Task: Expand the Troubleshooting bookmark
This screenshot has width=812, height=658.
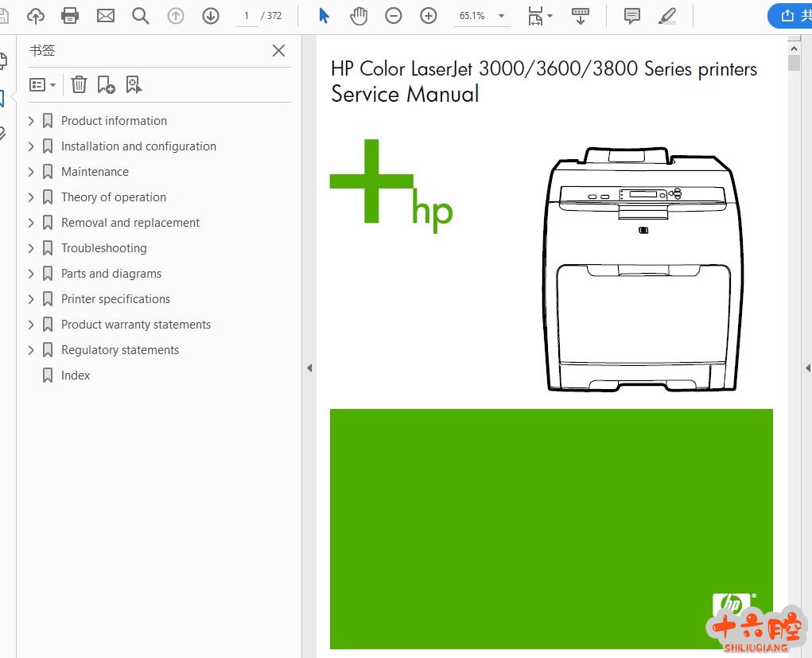Action: [x=31, y=248]
